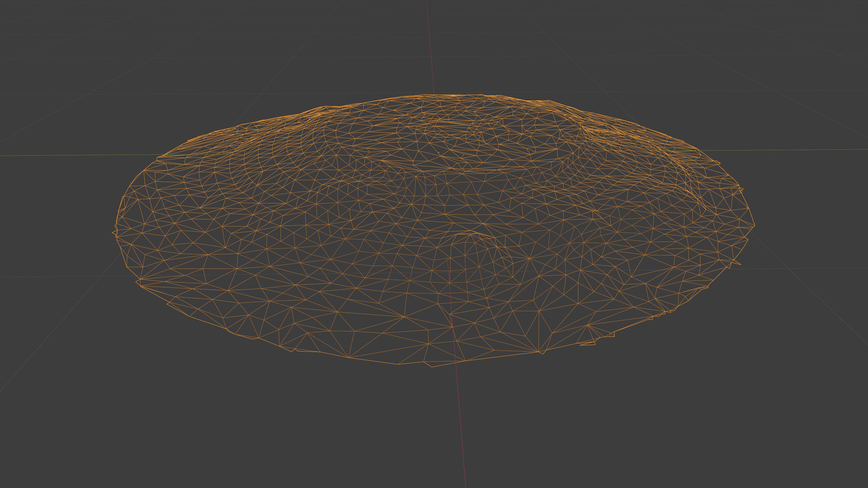
Task: Click the mesh's rightmost edge point
Action: pos(755,225)
